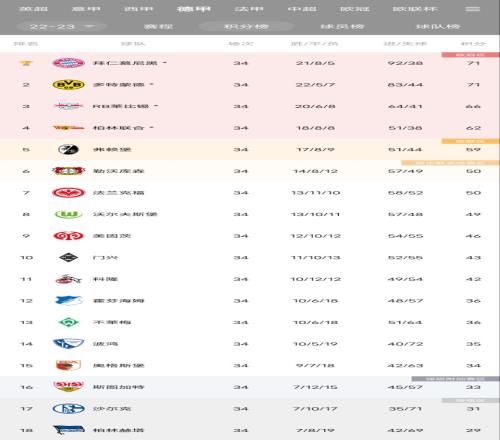Click the 排名 column header

click(x=26, y=44)
